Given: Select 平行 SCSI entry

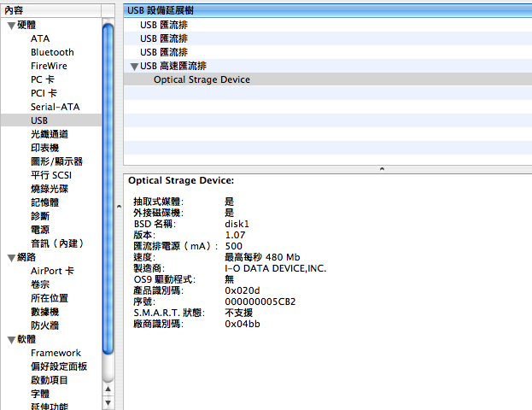Looking at the screenshot, I should tap(51, 175).
